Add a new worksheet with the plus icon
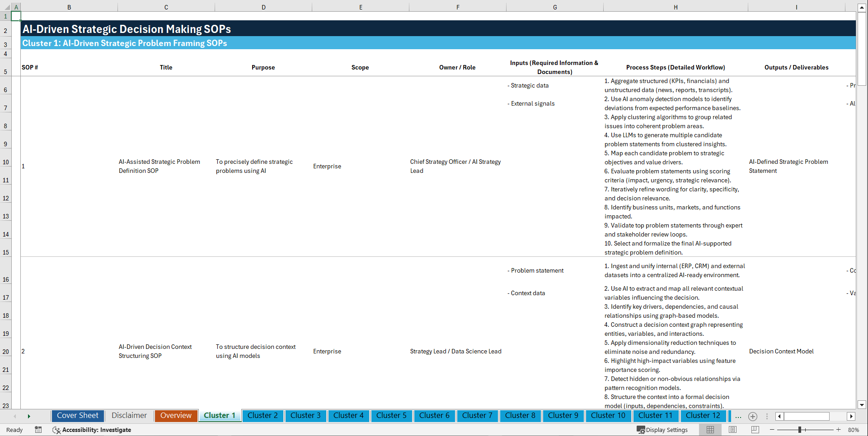The height and width of the screenshot is (436, 868). tap(753, 416)
